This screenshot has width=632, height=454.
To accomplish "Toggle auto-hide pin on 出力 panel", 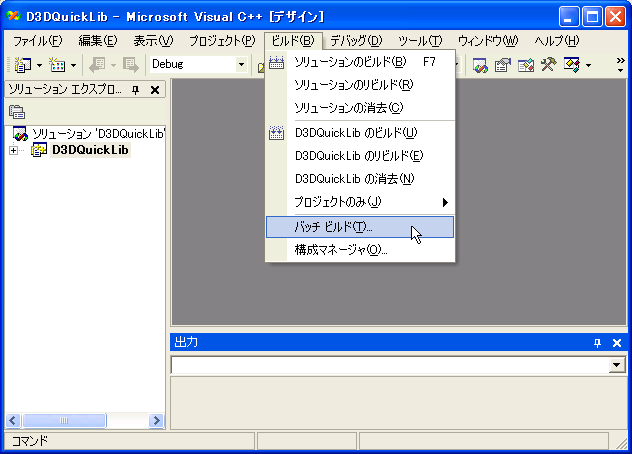I will 597,343.
